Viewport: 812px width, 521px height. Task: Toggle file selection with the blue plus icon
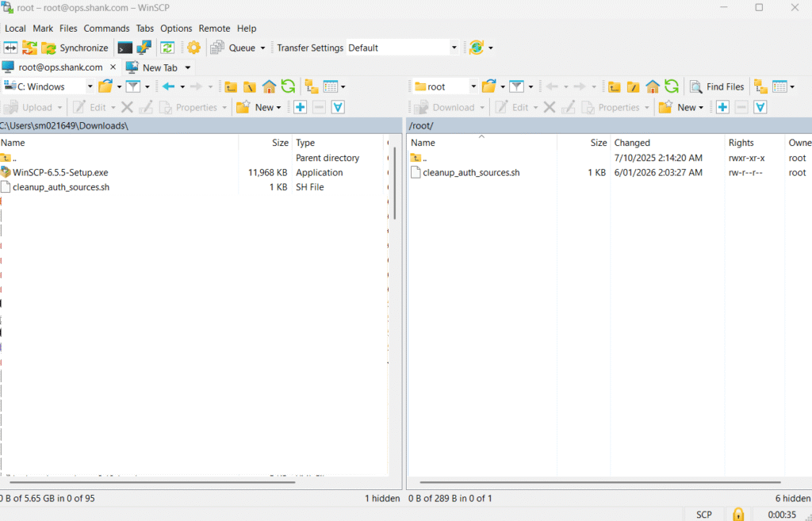click(x=722, y=106)
